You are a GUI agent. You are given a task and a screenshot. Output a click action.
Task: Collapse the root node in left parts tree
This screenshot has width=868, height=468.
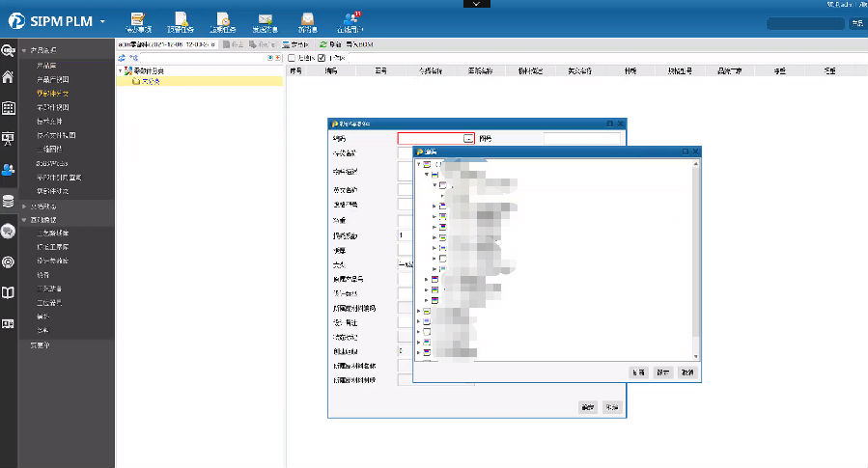[120, 71]
